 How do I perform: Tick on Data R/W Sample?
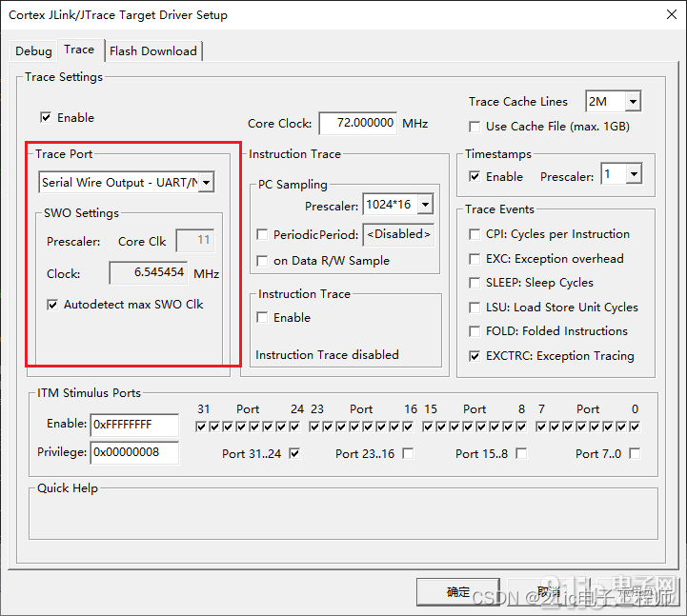coord(262,261)
